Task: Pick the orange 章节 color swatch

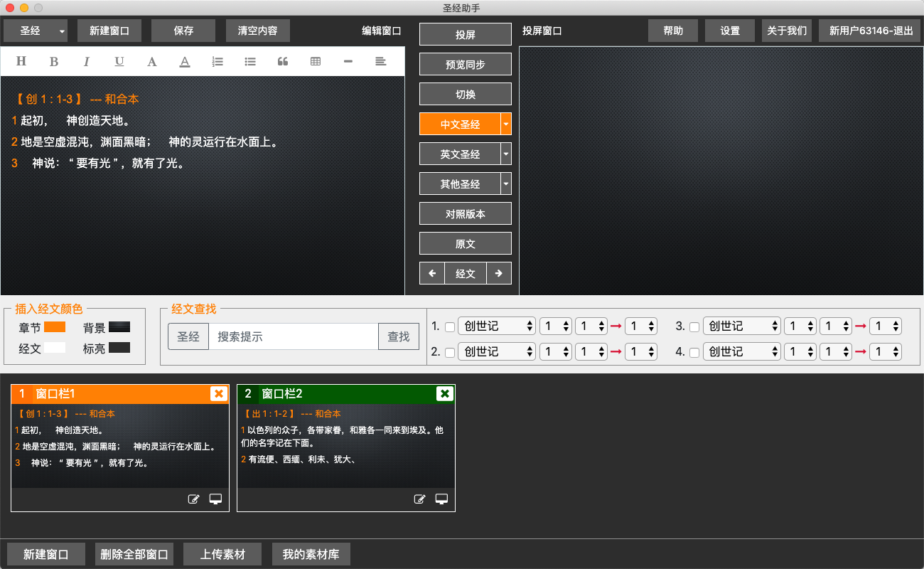Action: point(55,327)
